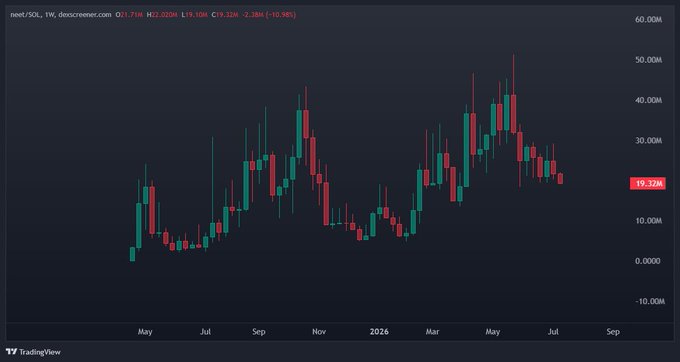Click the 2026 year label on time axis
680x362 pixels.
point(379,332)
